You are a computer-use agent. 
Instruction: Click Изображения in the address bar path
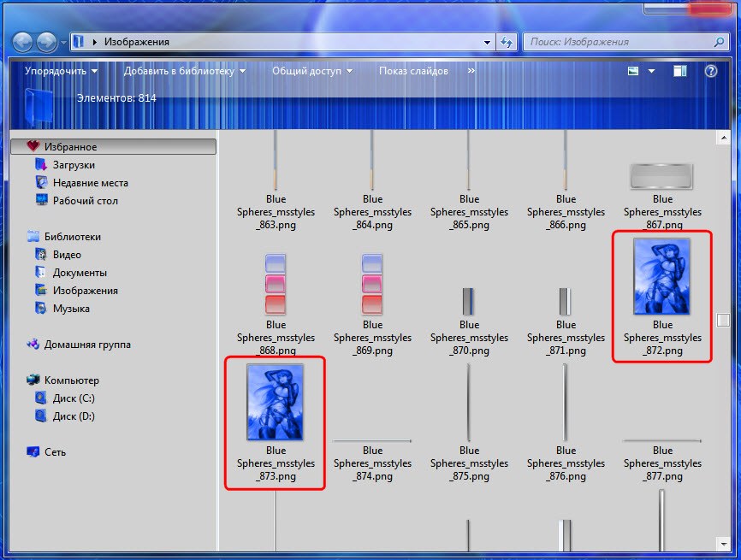pos(137,42)
